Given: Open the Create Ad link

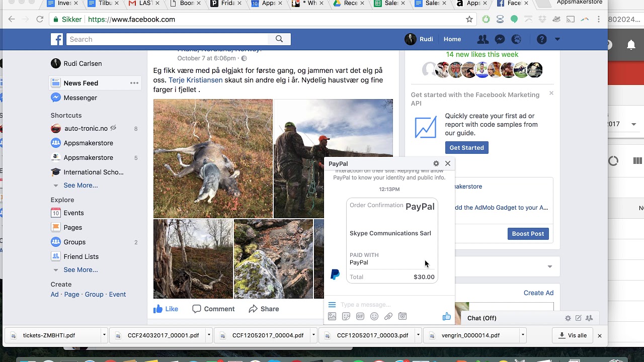Looking at the screenshot, I should pos(538,293).
